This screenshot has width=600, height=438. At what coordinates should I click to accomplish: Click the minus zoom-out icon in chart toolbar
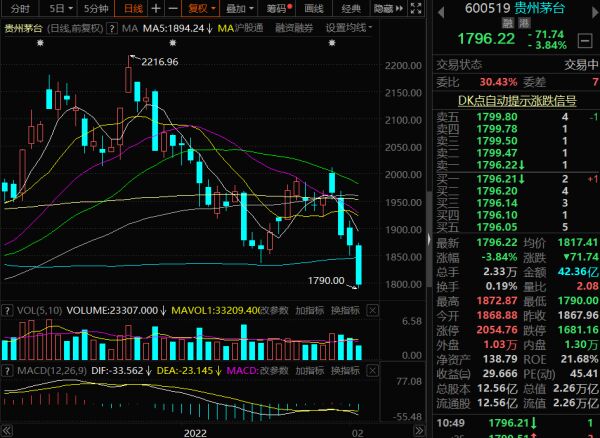(x=172, y=8)
